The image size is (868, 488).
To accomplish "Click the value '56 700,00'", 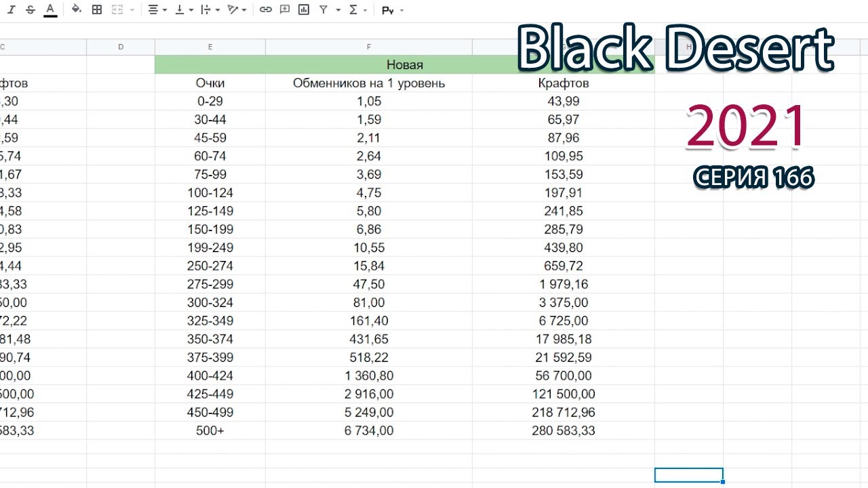I will pyautogui.click(x=564, y=375).
